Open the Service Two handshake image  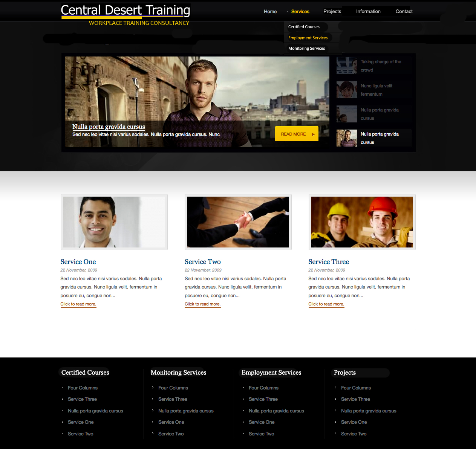pyautogui.click(x=238, y=222)
